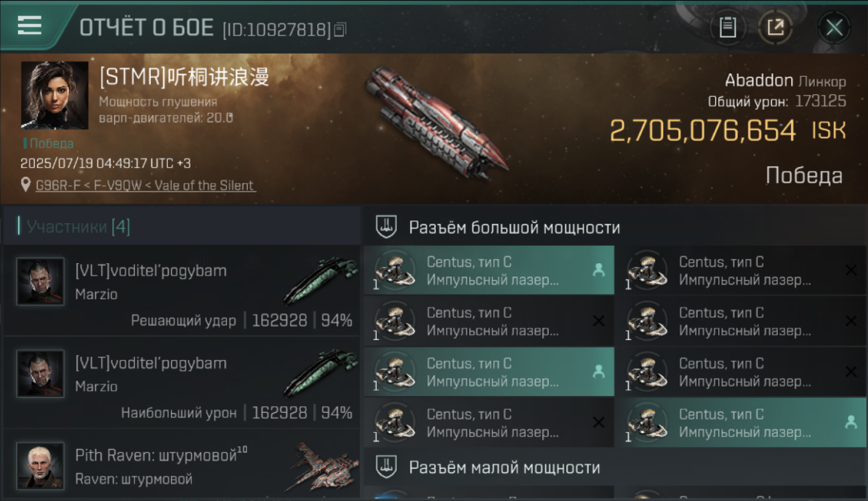Close the battle report window
Screen dimensions: 868x501
[834, 27]
